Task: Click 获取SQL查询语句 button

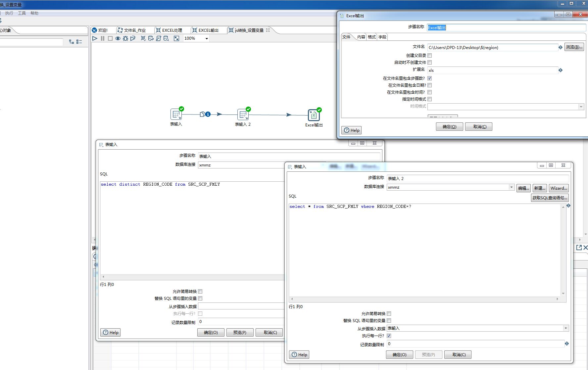Action: click(x=550, y=198)
